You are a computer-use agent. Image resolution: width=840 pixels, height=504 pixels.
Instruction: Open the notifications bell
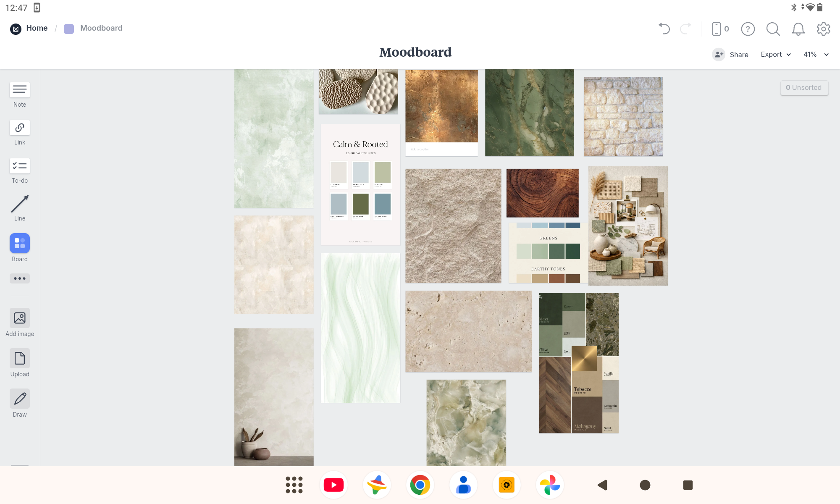(798, 29)
